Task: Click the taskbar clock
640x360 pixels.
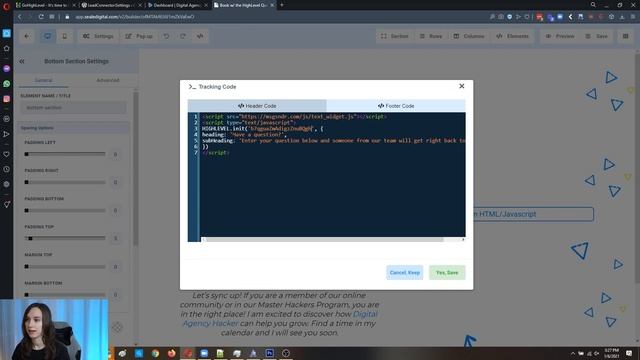Action: [x=611, y=353]
